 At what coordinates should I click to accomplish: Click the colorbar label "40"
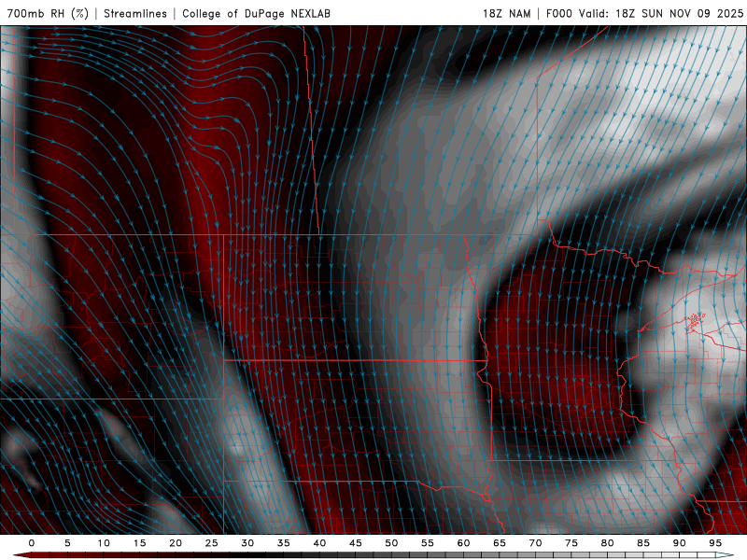click(319, 543)
